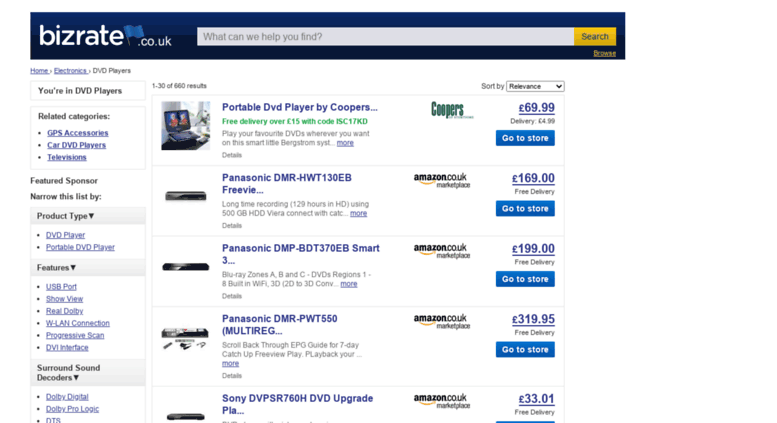The height and width of the screenshot is (423, 777).
Task: Click Amazon logo for Sony DVPSR760H
Action: point(442,401)
